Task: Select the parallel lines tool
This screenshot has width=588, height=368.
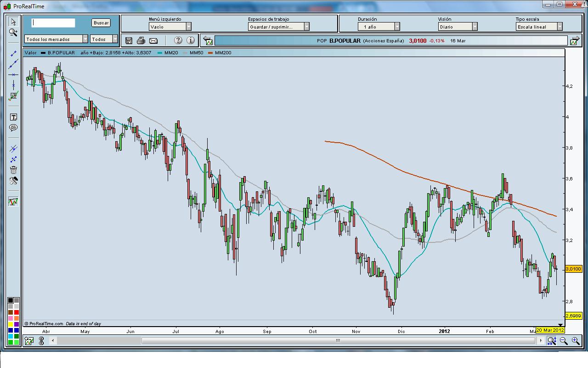Action: click(x=13, y=149)
